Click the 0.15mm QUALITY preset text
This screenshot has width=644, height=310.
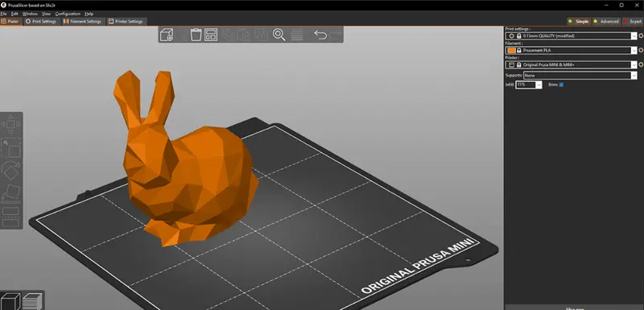tap(549, 35)
